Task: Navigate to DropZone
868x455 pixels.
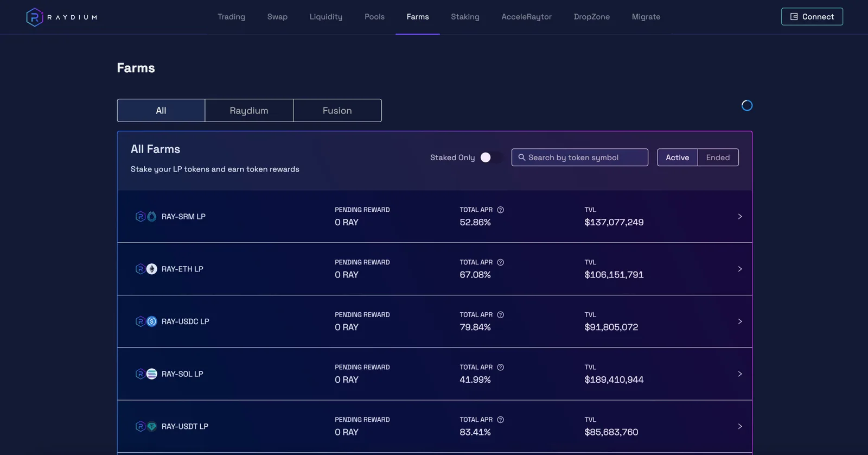Action: click(592, 17)
